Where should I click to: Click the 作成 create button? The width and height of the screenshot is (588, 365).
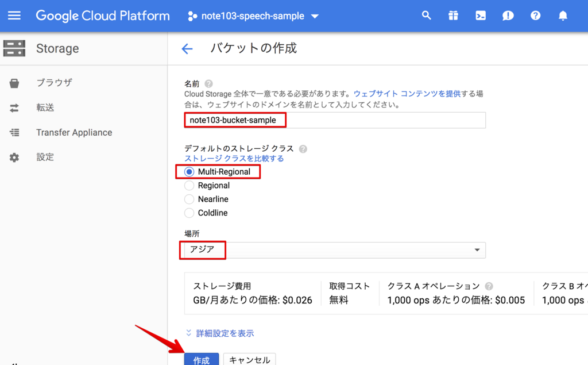click(202, 360)
